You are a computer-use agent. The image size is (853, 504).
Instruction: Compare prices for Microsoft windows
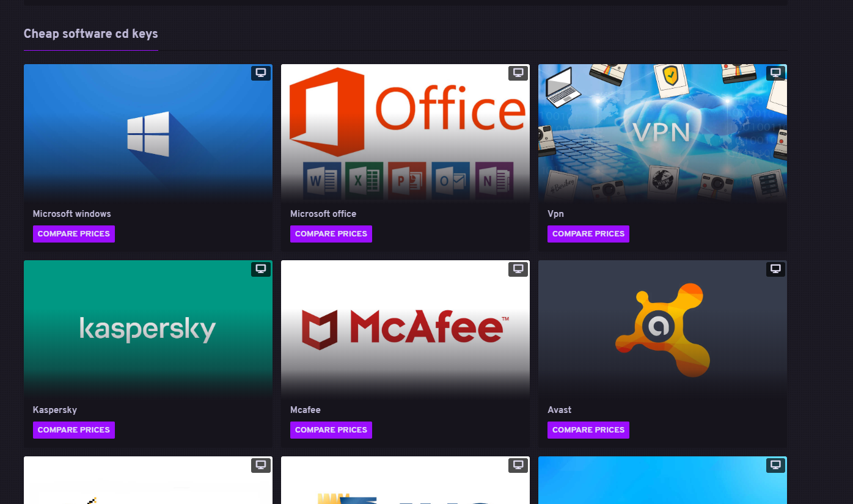[x=74, y=234]
